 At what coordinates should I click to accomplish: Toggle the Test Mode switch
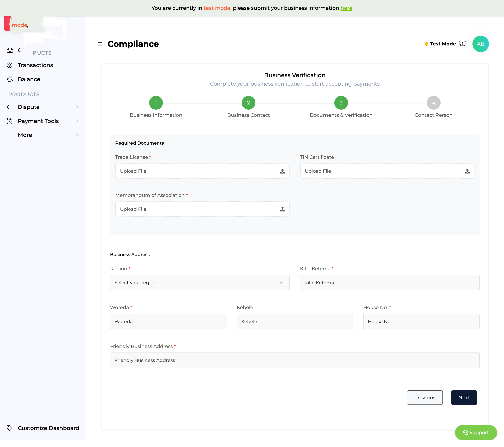tap(462, 44)
